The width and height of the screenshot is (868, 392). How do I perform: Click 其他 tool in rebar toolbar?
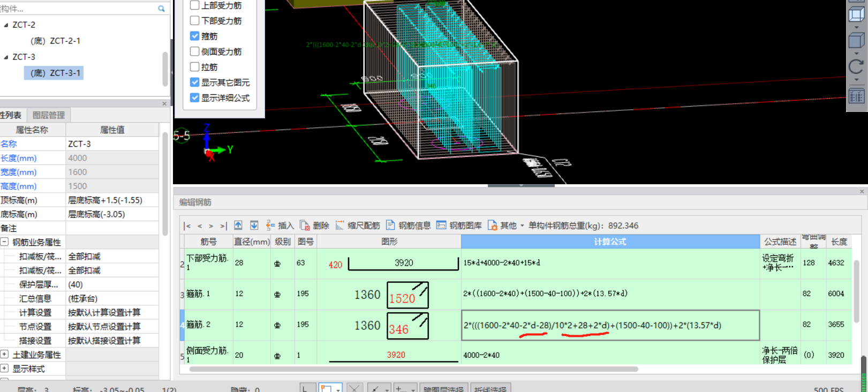coord(502,225)
